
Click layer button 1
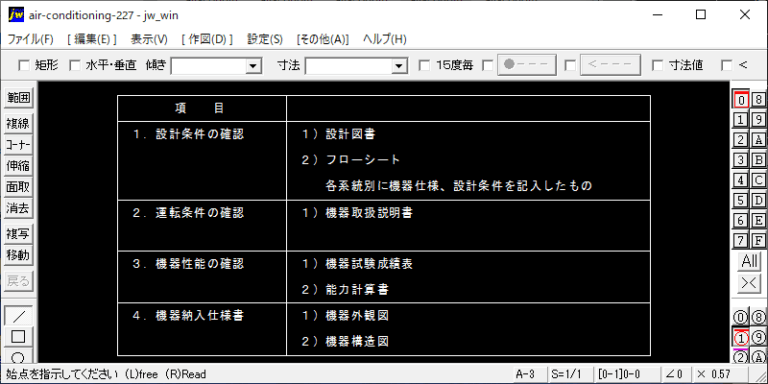tap(741, 120)
